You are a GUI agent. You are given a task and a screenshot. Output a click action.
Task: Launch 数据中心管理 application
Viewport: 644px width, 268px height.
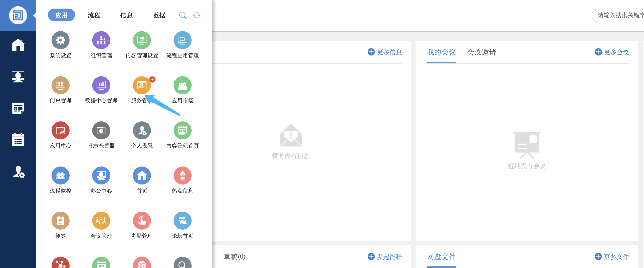[101, 85]
